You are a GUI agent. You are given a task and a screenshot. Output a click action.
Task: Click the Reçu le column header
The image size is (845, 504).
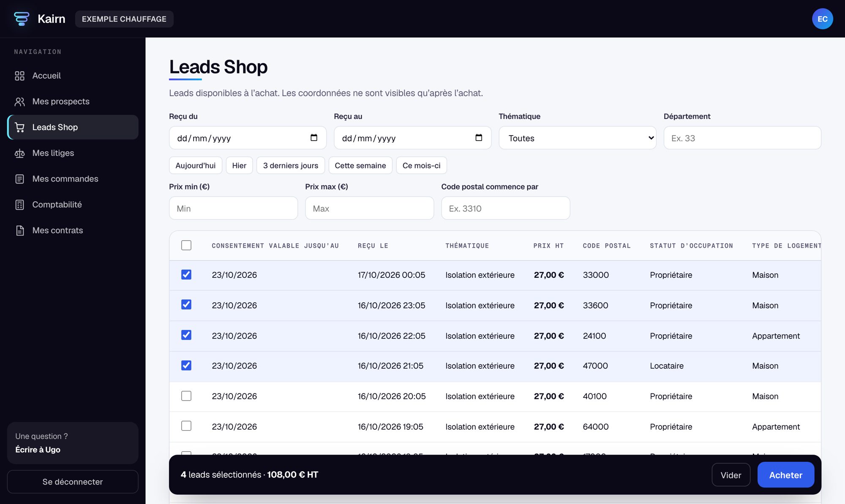[x=373, y=246]
